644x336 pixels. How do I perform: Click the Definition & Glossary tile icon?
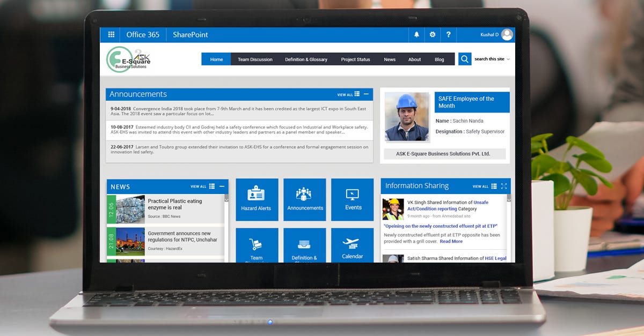304,246
